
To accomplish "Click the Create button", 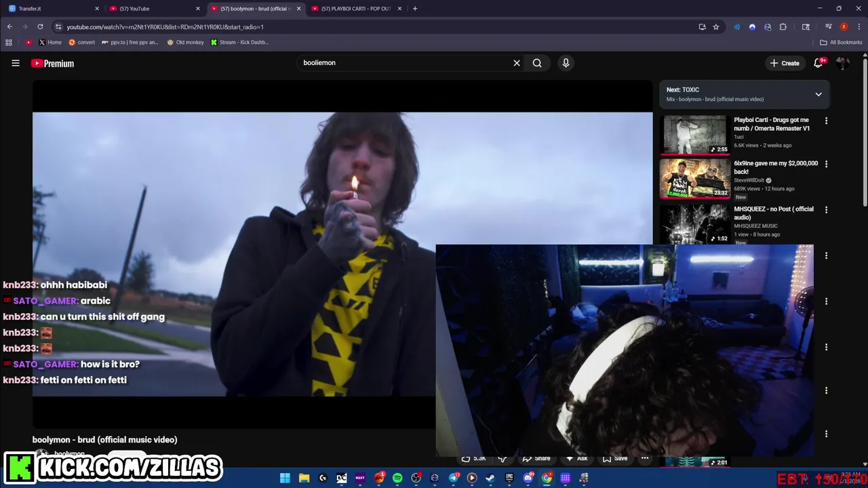I will [x=785, y=63].
